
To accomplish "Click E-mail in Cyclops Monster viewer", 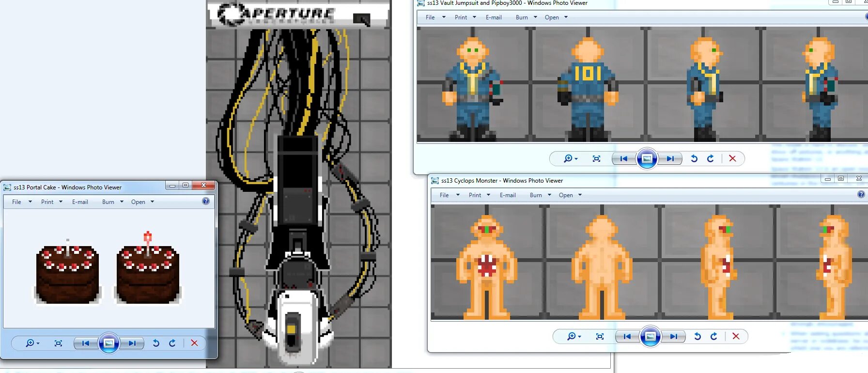I will pyautogui.click(x=508, y=195).
